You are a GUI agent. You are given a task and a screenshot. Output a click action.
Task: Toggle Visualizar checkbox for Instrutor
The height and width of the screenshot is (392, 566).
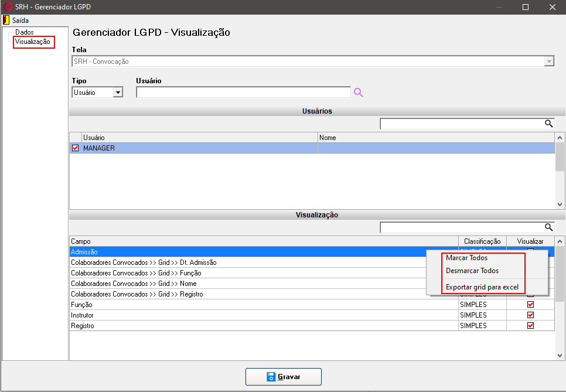point(530,315)
